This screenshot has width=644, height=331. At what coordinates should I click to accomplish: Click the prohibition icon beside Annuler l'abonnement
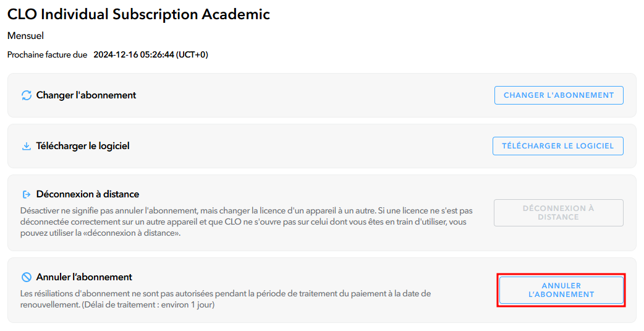click(27, 277)
